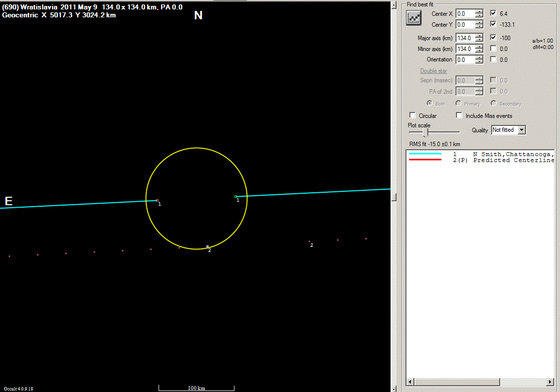Image resolution: width=560 pixels, height=392 pixels.
Task: Enable the Circular checkbox
Action: coord(412,115)
